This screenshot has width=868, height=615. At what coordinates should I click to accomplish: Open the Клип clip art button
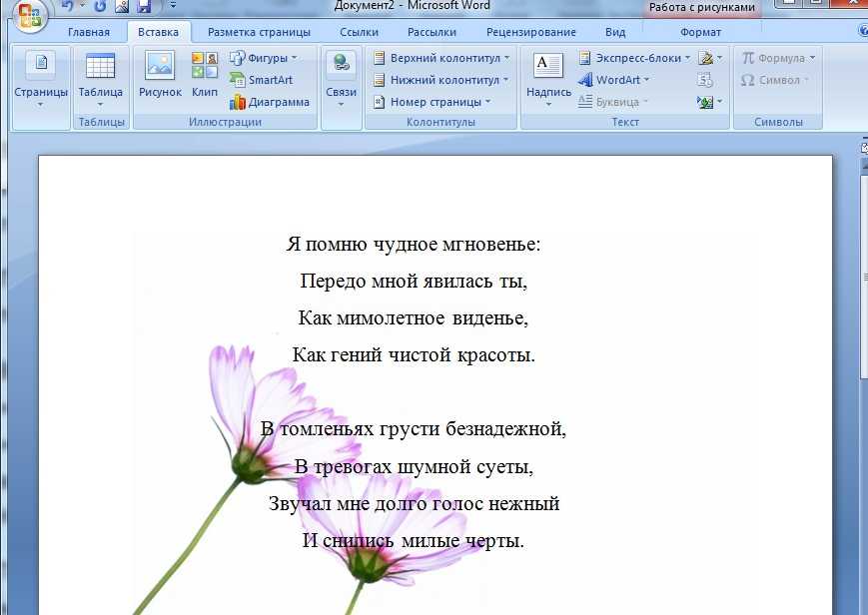point(205,75)
